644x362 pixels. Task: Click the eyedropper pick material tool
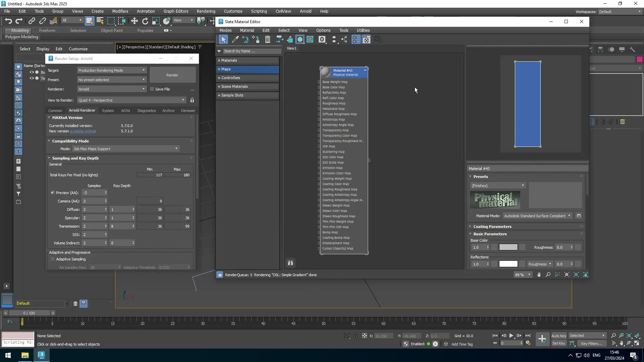pyautogui.click(x=235, y=40)
